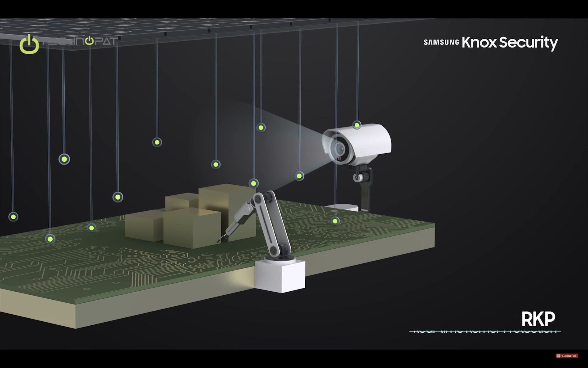Click the green dot just above robot arm
Screen dimensions: 588x368
click(x=253, y=183)
